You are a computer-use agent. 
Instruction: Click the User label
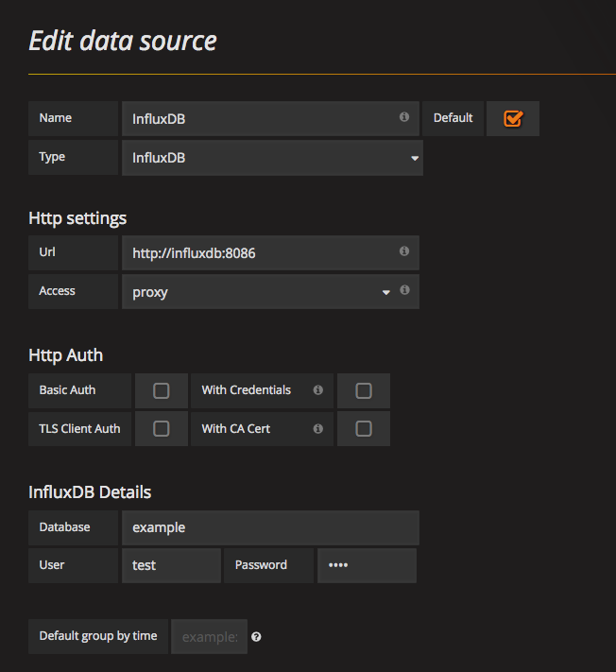coord(52,565)
